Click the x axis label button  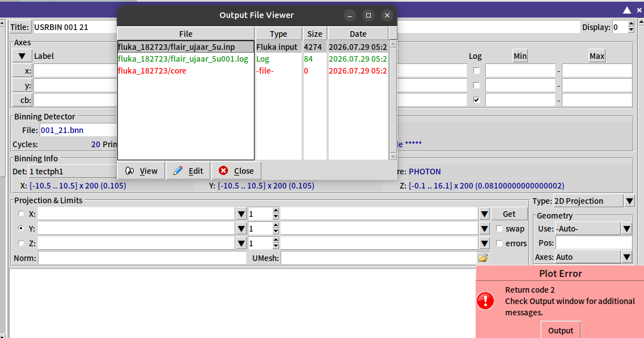coord(22,71)
